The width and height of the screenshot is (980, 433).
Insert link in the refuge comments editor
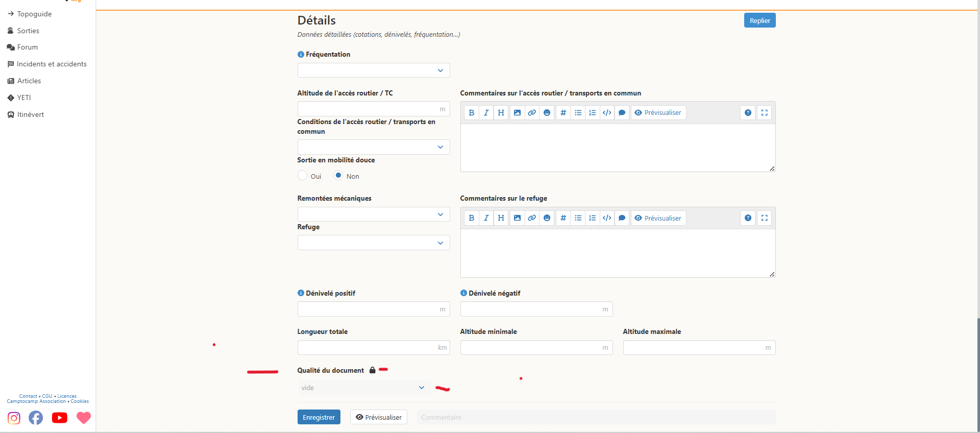pyautogui.click(x=532, y=218)
